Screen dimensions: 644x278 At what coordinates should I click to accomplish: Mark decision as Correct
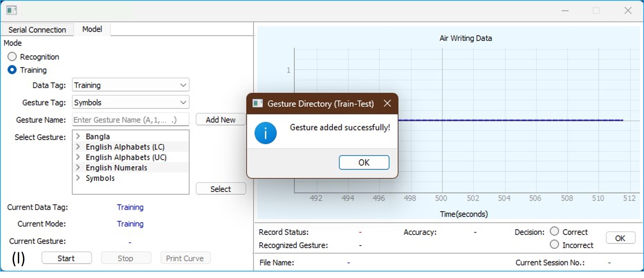coord(554,231)
